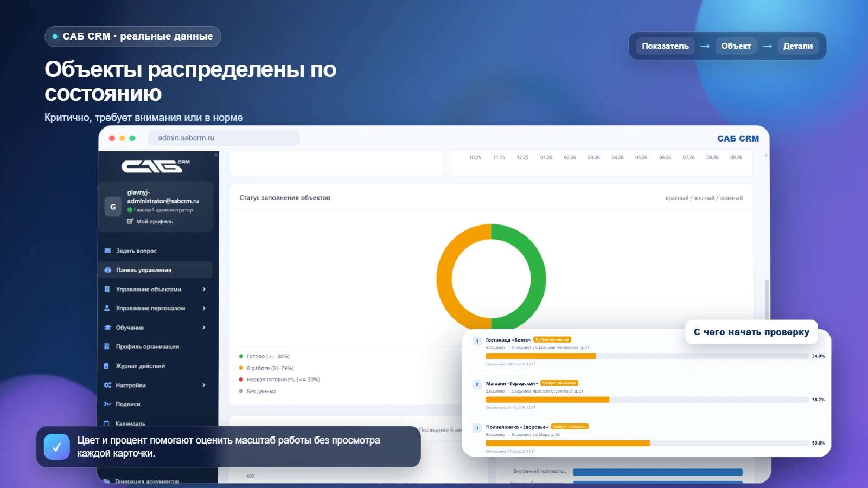Click the Магазин «Городской» object name
The width and height of the screenshot is (868, 488).
click(512, 383)
